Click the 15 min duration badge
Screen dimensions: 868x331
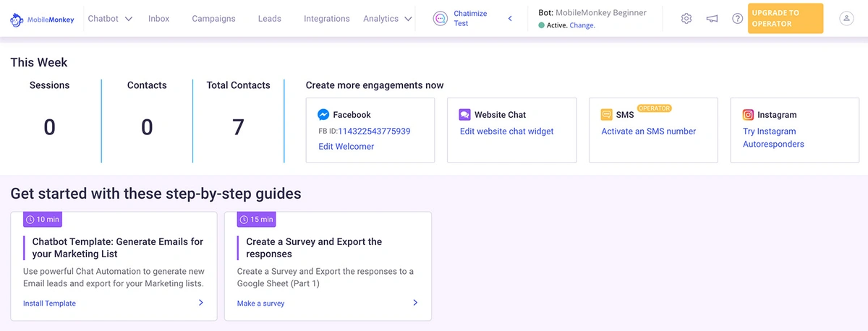pos(257,219)
